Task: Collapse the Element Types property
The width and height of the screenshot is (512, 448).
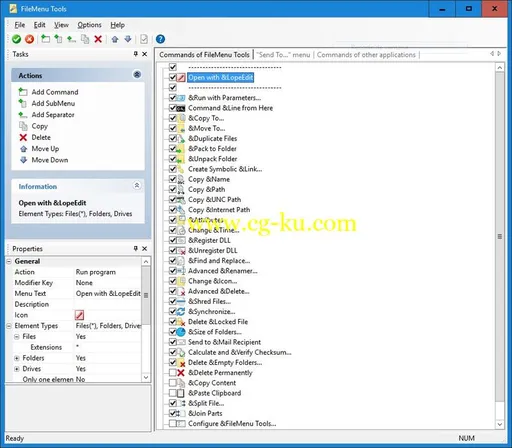Action: 9,326
